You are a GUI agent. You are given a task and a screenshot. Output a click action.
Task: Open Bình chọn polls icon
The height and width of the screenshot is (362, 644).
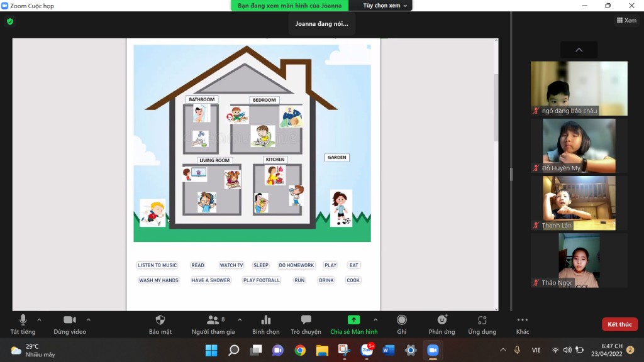click(265, 320)
